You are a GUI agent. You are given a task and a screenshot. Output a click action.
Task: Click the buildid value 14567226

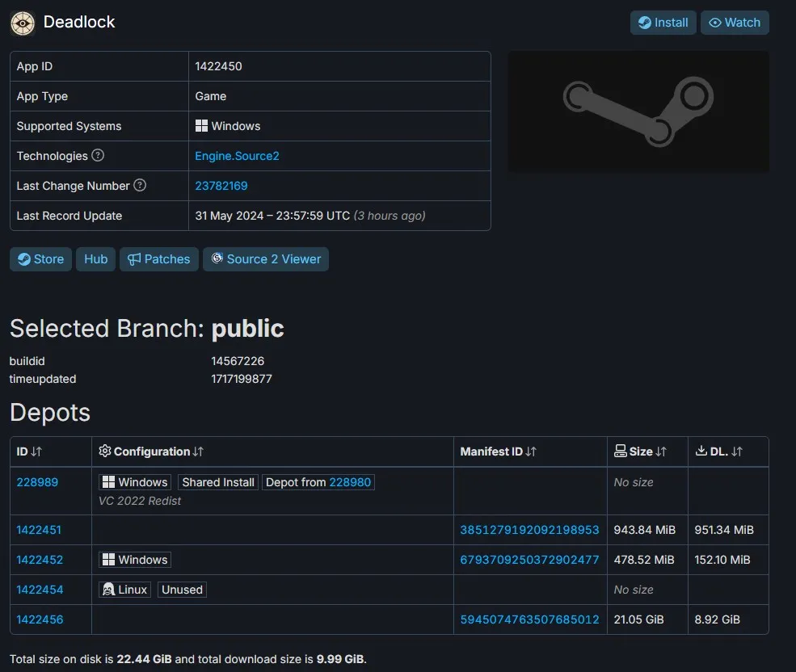pos(238,361)
